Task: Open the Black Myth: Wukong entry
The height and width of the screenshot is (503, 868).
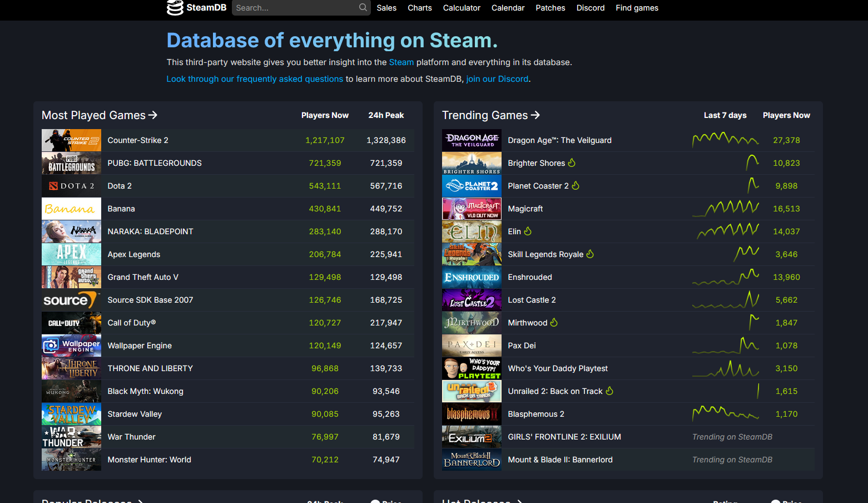Action: click(145, 391)
